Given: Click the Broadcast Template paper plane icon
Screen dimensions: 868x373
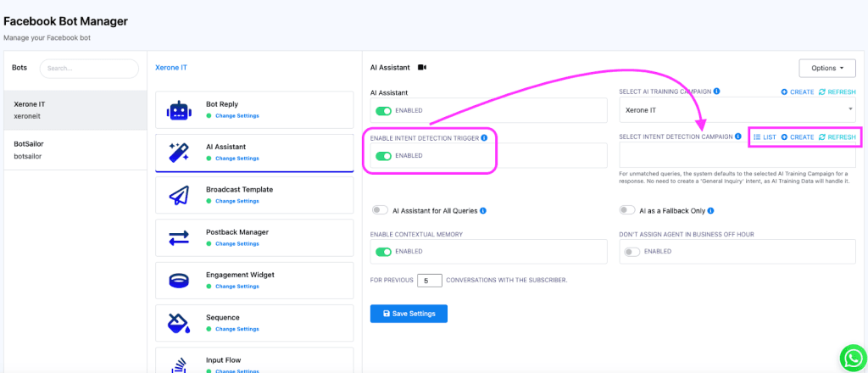Looking at the screenshot, I should tap(179, 196).
